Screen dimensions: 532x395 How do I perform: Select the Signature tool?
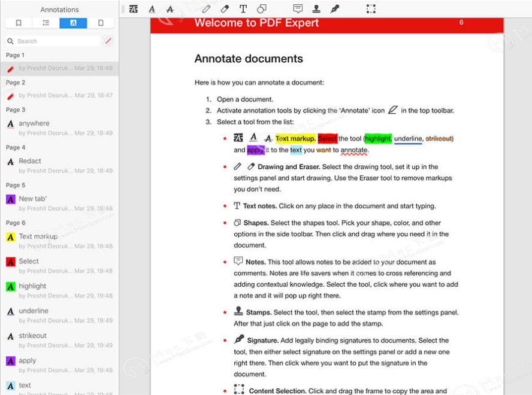pos(334,9)
